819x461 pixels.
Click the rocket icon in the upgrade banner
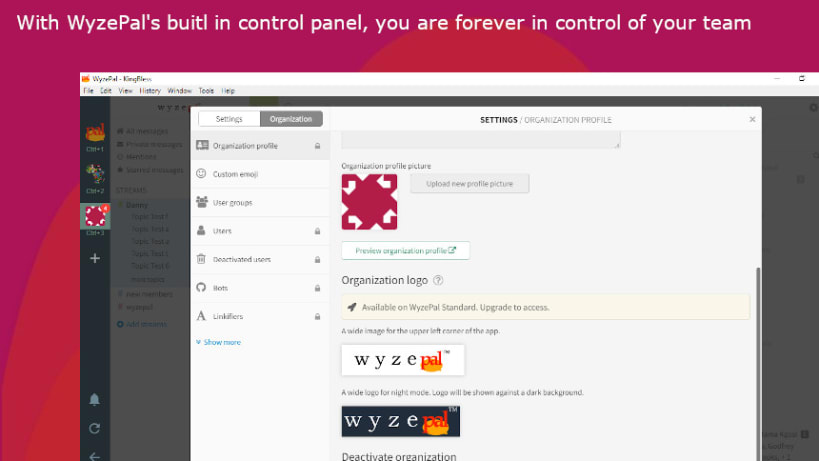point(352,307)
